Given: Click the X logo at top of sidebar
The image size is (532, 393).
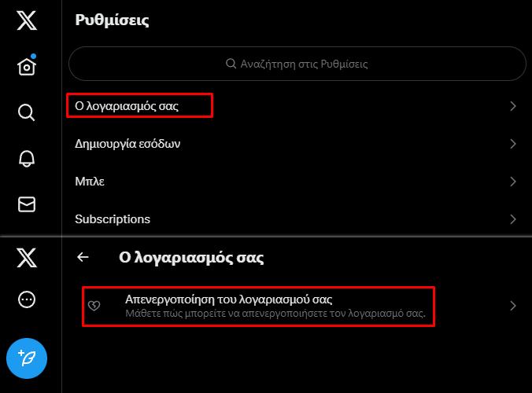Looking at the screenshot, I should point(27,20).
